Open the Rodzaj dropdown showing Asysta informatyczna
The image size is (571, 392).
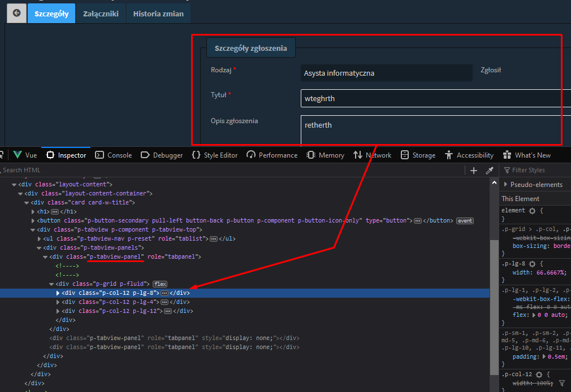(386, 73)
